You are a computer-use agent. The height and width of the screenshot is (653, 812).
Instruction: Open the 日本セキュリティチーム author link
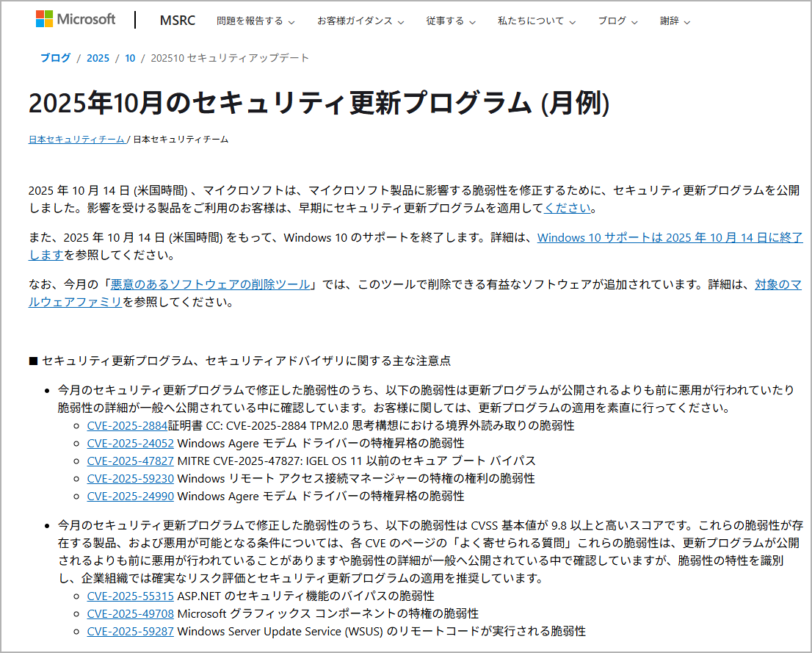click(x=76, y=140)
